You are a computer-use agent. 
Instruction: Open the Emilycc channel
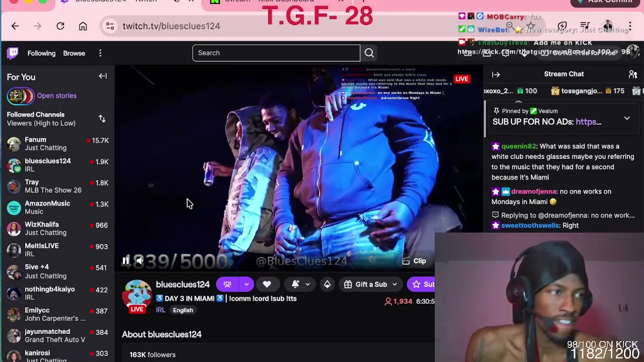[x=57, y=314]
